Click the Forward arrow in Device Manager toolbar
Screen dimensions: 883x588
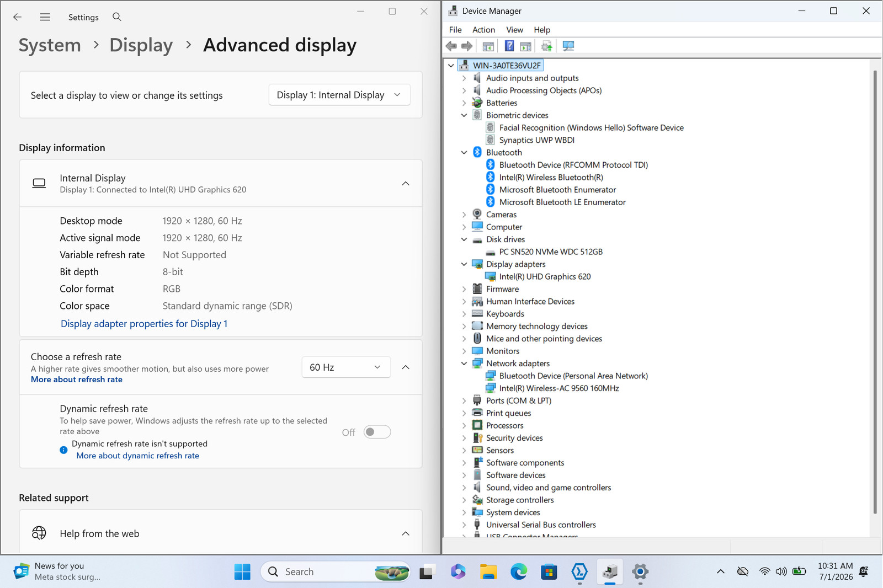[467, 46]
